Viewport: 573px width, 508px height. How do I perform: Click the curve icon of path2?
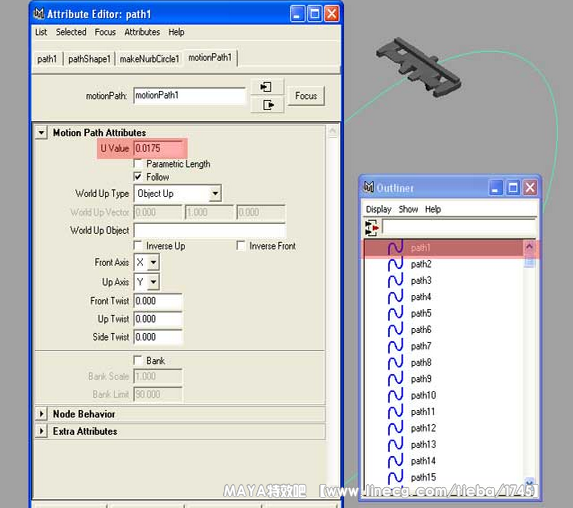click(395, 264)
